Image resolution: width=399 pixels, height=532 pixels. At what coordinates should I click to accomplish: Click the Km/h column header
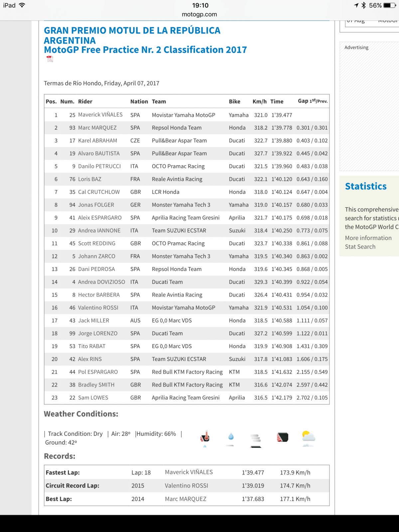(259, 102)
